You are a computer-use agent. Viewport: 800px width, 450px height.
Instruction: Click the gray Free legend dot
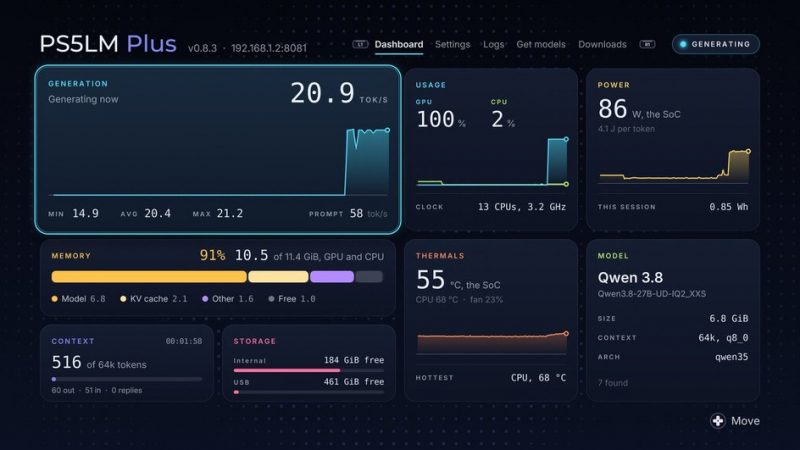click(271, 299)
